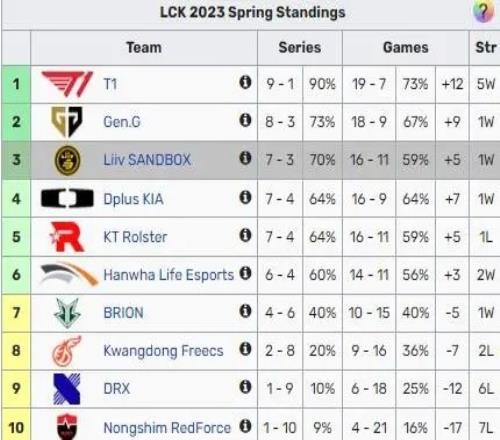Image resolution: width=500 pixels, height=440 pixels.
Task: Open info icon for Hanwha Life Esports
Action: [245, 273]
